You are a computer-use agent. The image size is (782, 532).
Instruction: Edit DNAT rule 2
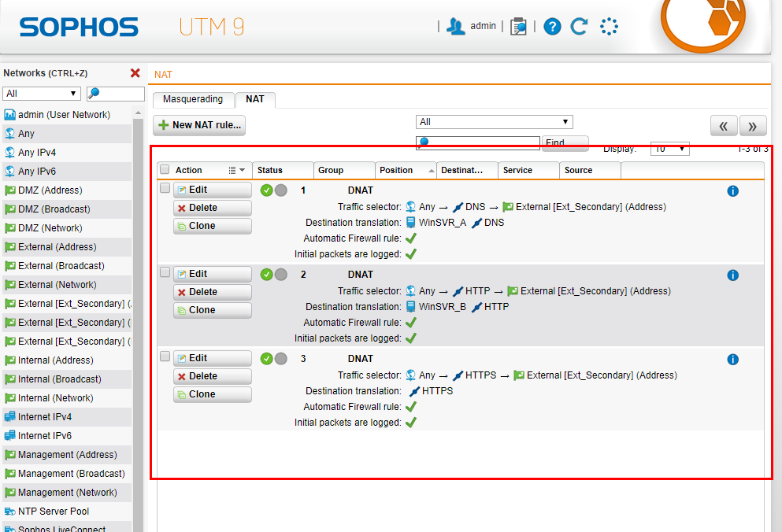tap(213, 274)
